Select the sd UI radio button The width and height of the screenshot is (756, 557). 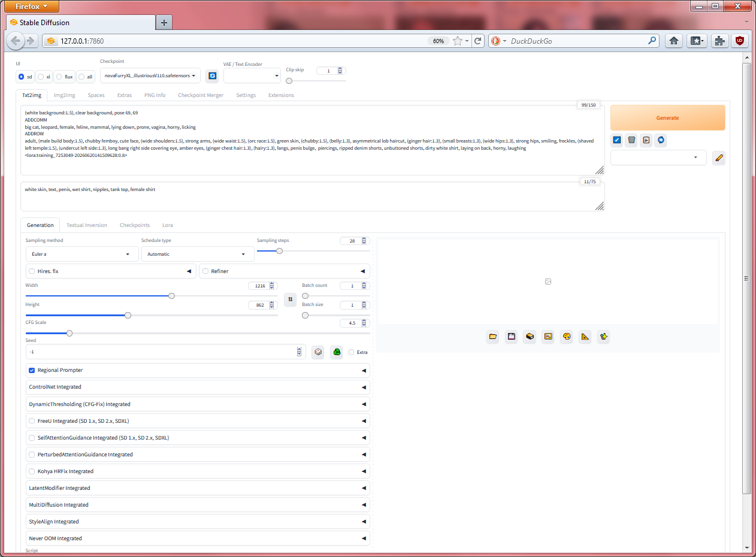click(x=22, y=77)
